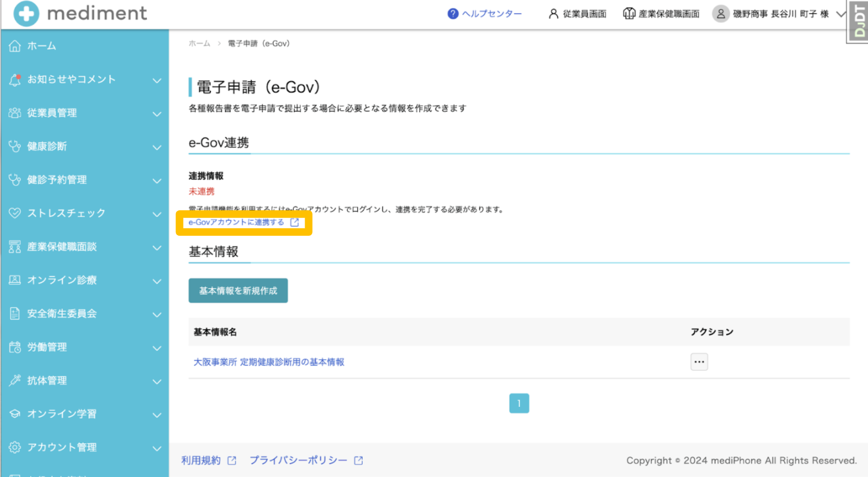Select お知らせやコメント menu item
This screenshot has height=477, width=868.
click(x=71, y=79)
